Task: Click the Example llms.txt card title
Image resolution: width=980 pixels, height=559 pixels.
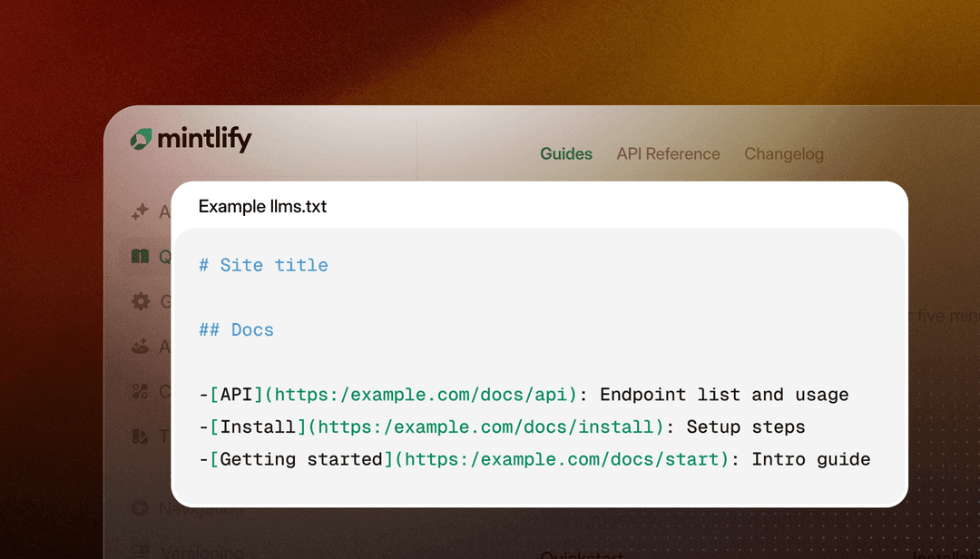Action: pyautogui.click(x=262, y=206)
